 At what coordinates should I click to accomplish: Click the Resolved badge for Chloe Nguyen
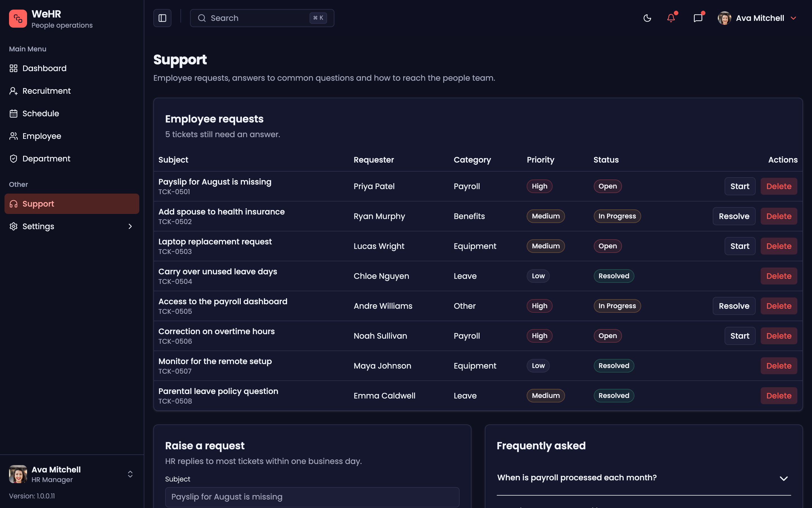tap(614, 276)
